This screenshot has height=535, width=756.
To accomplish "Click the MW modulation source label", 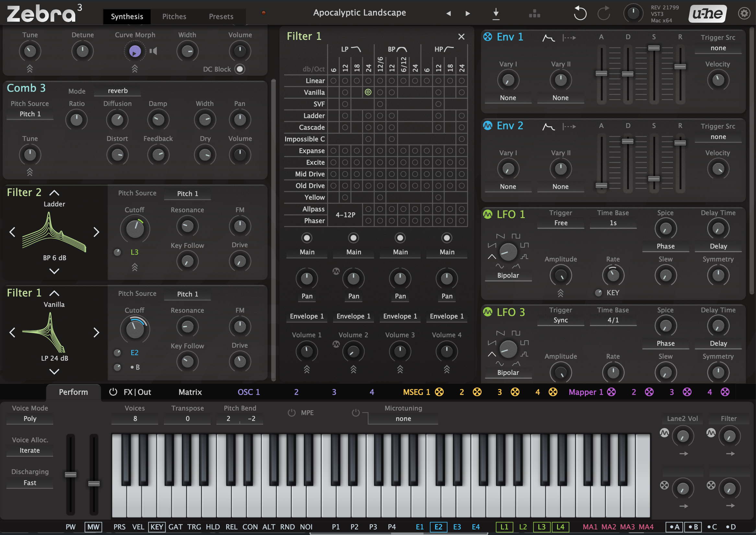I will click(93, 527).
